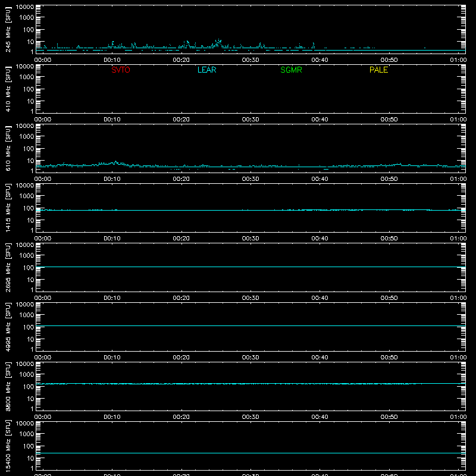Screen dimensions: 476x476
Task: Click the 15400 MHz flat trace line
Action: pos(250,453)
